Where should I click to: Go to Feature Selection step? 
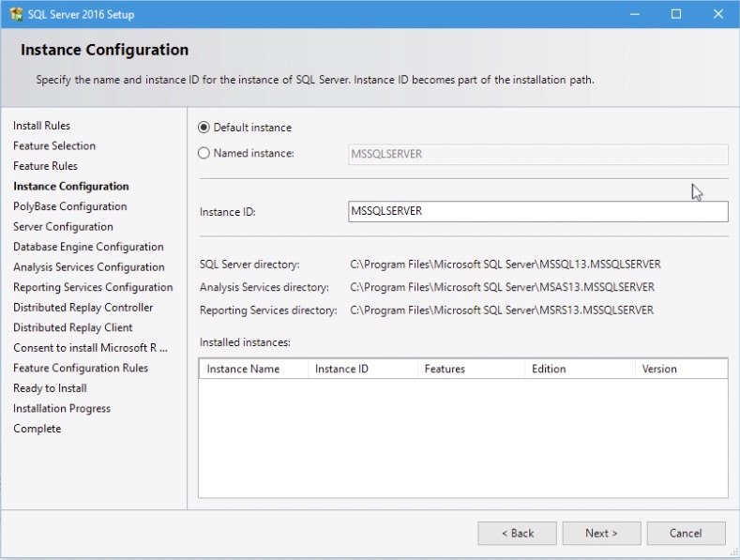54,146
